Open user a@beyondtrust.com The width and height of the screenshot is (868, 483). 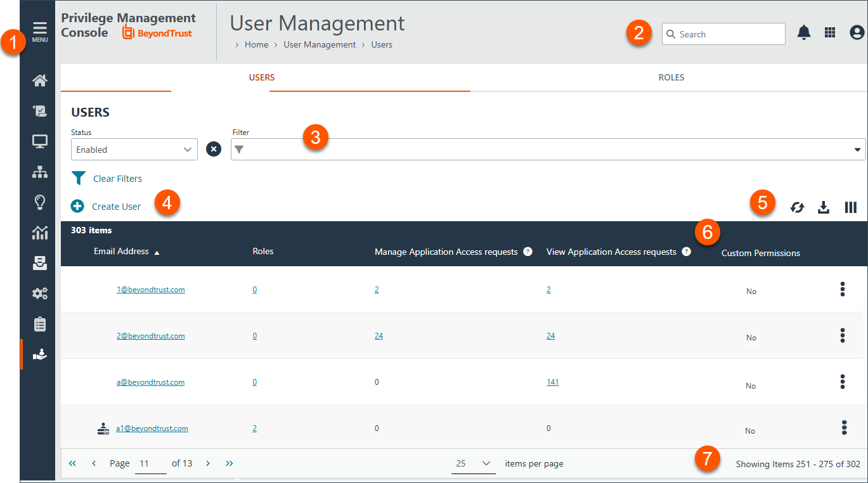click(150, 382)
